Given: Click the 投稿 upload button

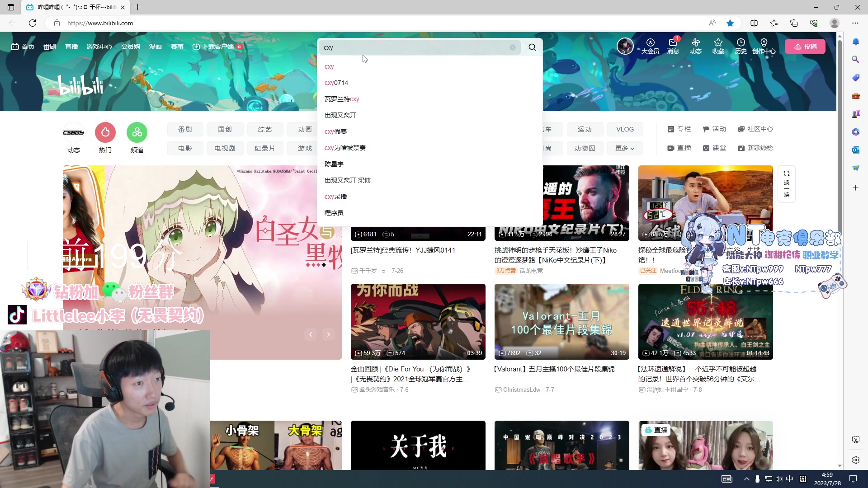Looking at the screenshot, I should click(x=805, y=47).
